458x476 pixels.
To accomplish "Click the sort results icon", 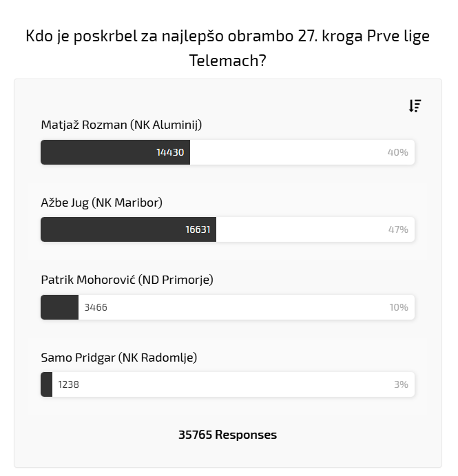I will pos(415,105).
